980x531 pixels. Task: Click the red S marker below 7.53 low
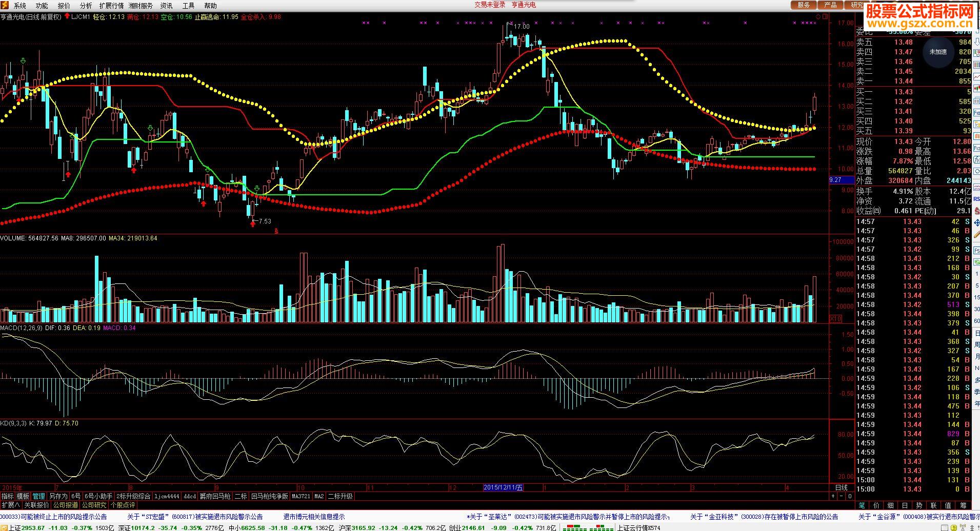(276, 231)
